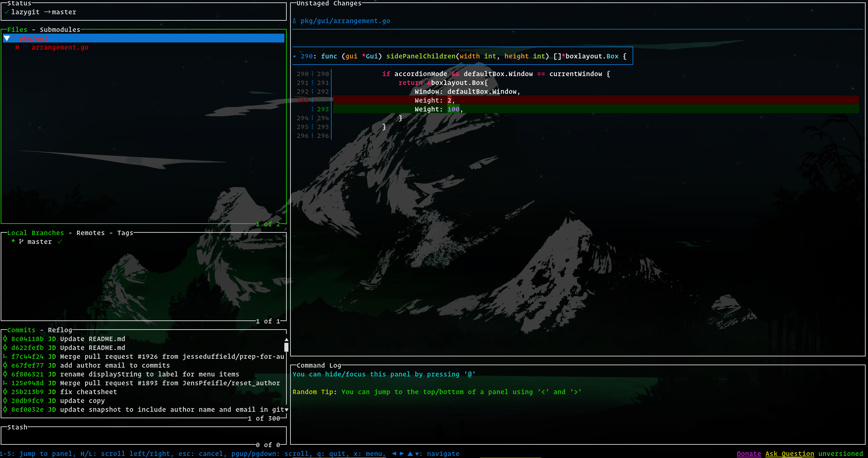
Task: Click the status checkmark next to lazygit
Action: pos(6,12)
